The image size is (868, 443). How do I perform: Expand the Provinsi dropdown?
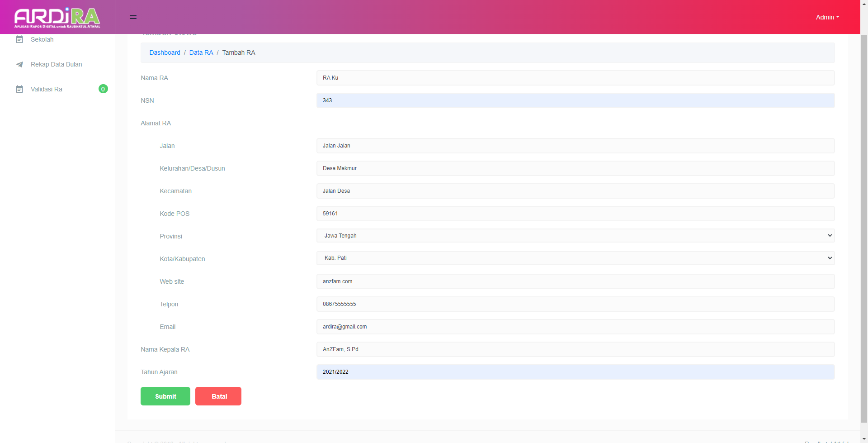[575, 236]
